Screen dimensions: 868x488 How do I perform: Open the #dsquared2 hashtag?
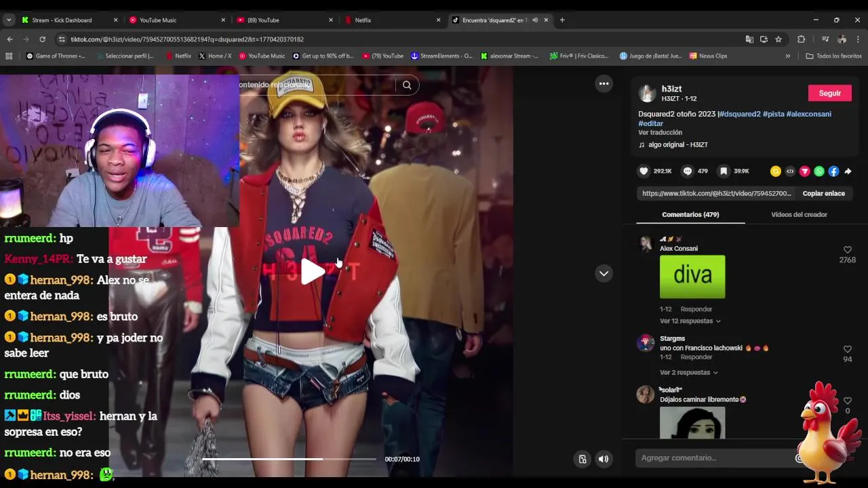739,114
